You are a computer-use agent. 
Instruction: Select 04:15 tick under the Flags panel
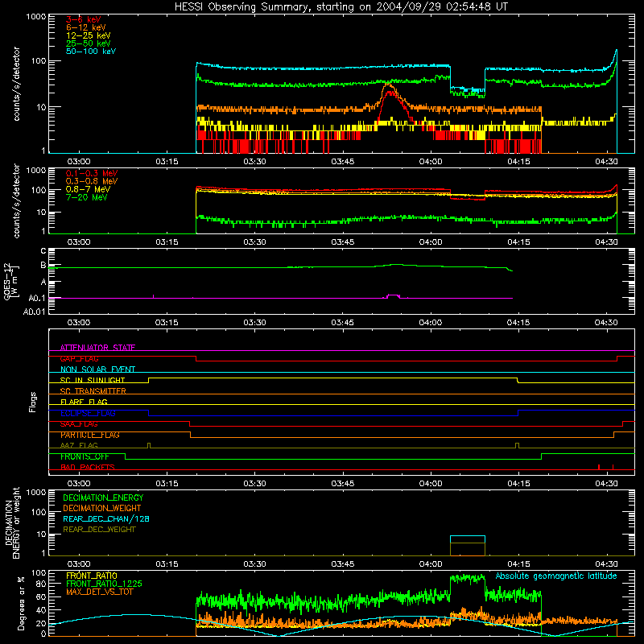pyautogui.click(x=518, y=484)
